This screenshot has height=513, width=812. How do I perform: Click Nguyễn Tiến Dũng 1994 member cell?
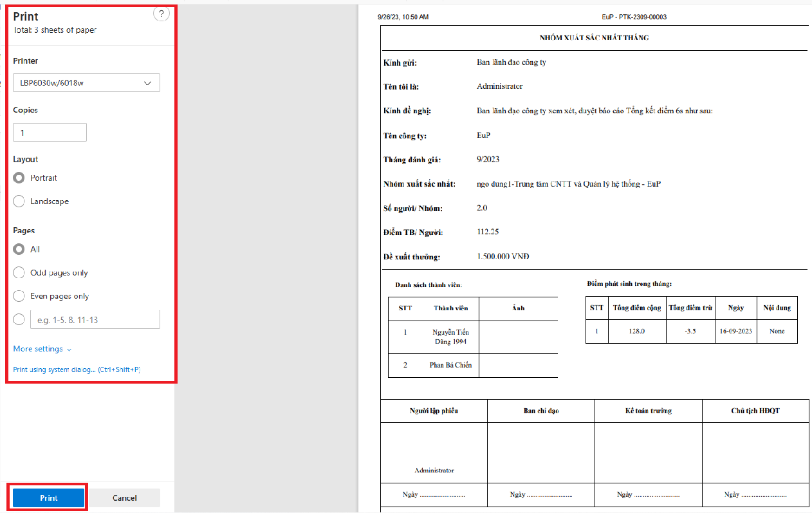(x=450, y=337)
